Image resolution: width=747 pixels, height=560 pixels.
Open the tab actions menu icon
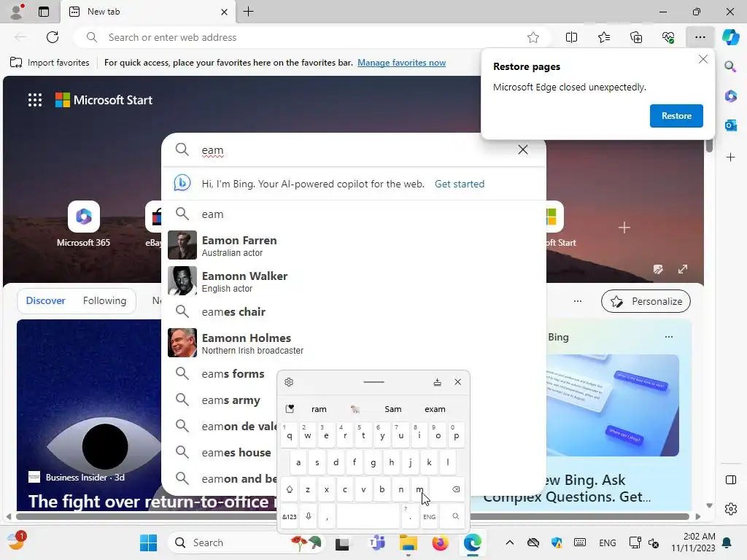44,12
